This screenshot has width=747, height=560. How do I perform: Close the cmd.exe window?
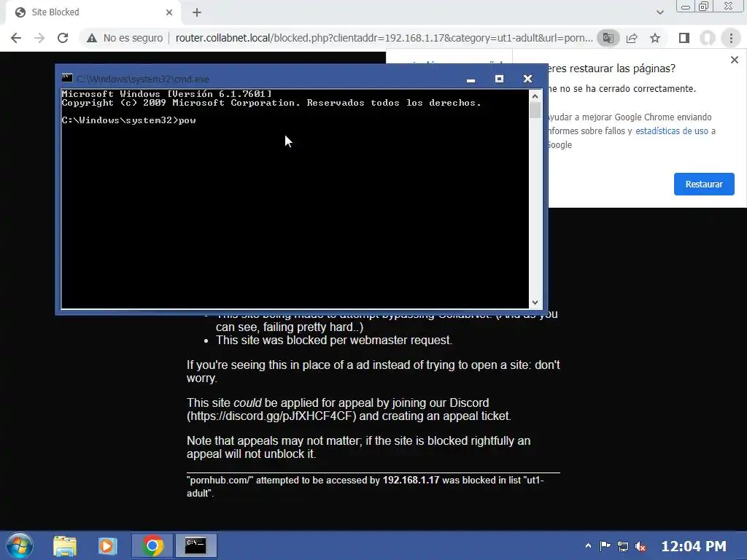[527, 79]
